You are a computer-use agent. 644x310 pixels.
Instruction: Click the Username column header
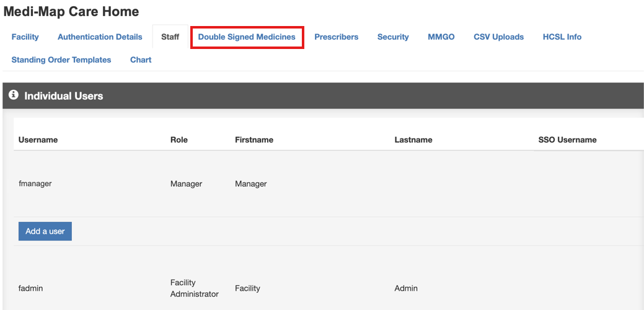(x=38, y=140)
